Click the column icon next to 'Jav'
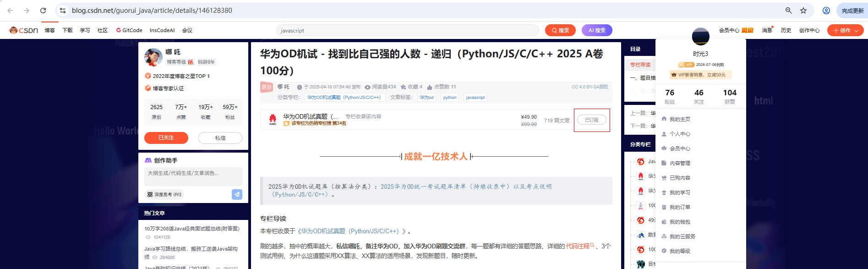This screenshot has height=269, width=868. [x=641, y=162]
